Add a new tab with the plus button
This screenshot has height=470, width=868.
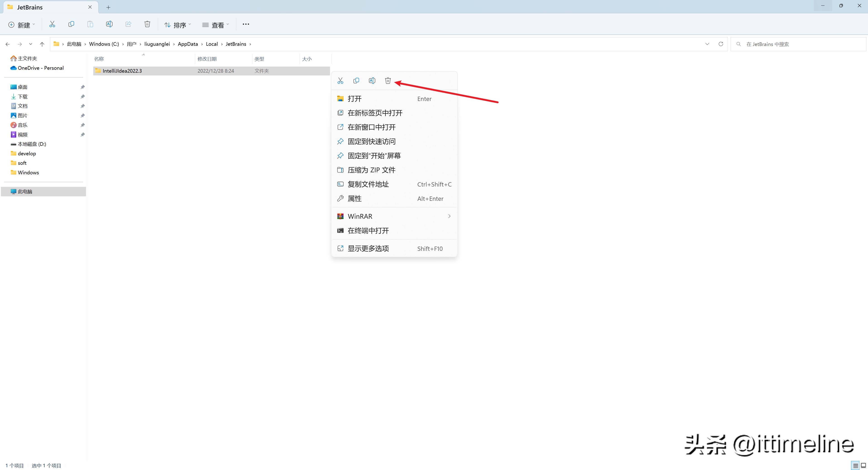tap(108, 7)
